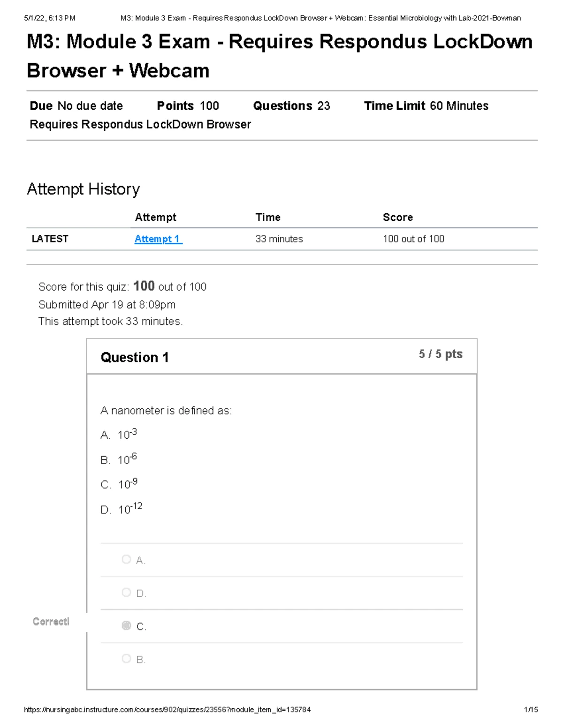Click the Question 1 heading
563x728 pixels.
(x=135, y=358)
